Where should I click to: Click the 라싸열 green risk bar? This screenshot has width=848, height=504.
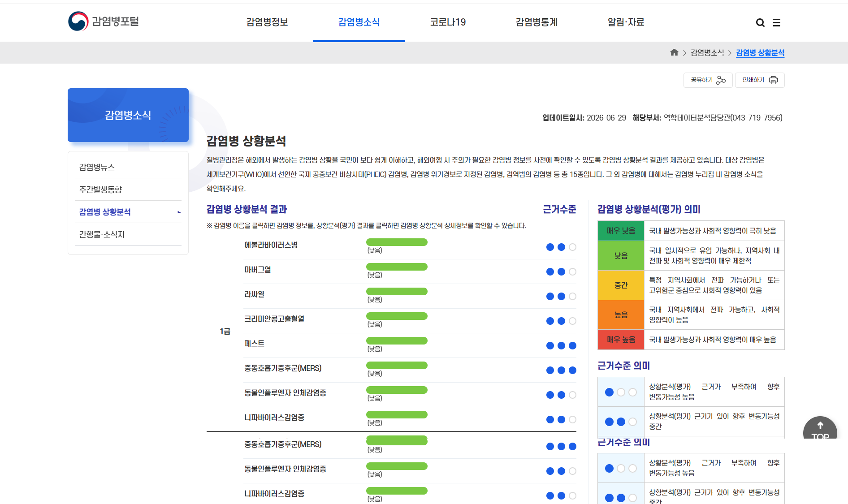pyautogui.click(x=397, y=292)
